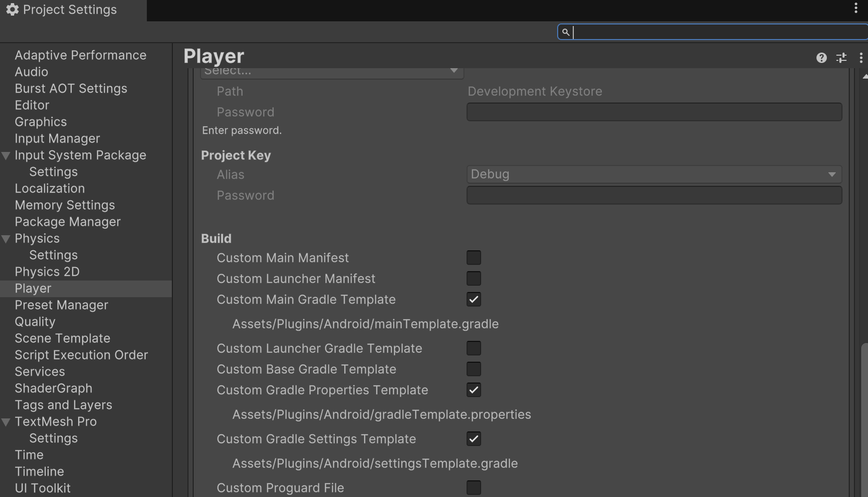
Task: Collapse the TextMesh Pro group
Action: coord(6,422)
